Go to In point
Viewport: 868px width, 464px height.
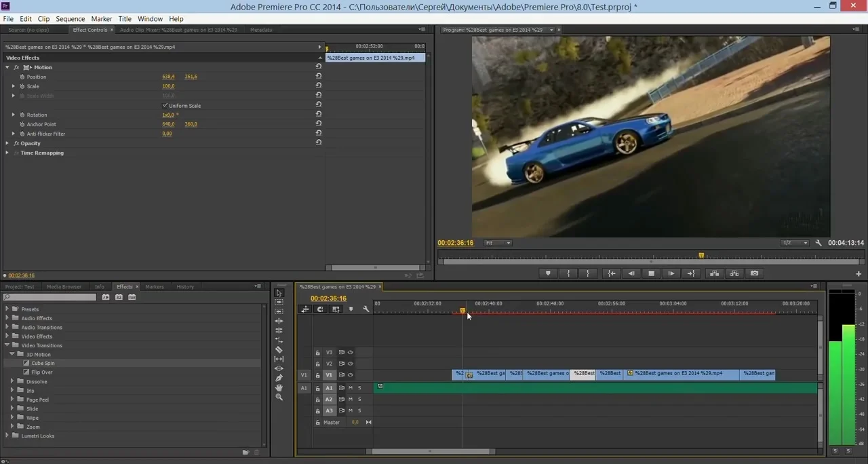click(612, 273)
